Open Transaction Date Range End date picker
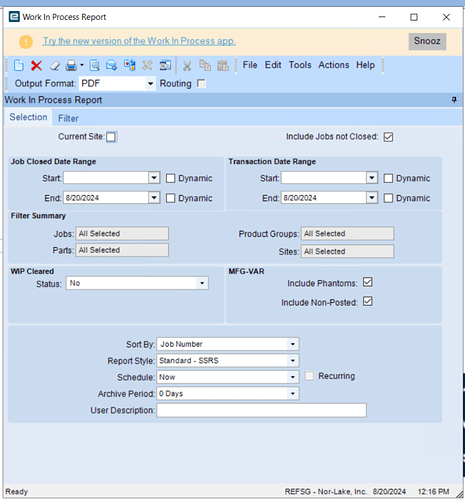Screen dimensions: 465x500 [371, 198]
